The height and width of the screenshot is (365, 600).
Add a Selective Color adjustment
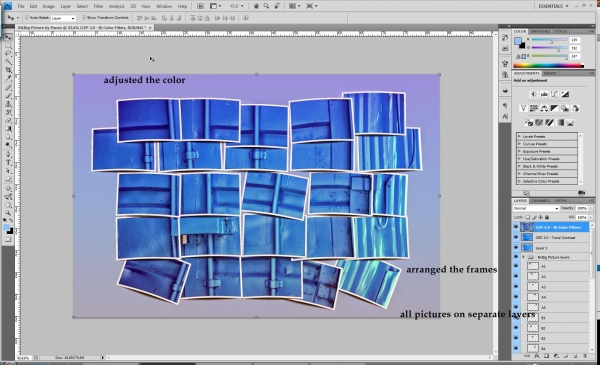[x=570, y=123]
